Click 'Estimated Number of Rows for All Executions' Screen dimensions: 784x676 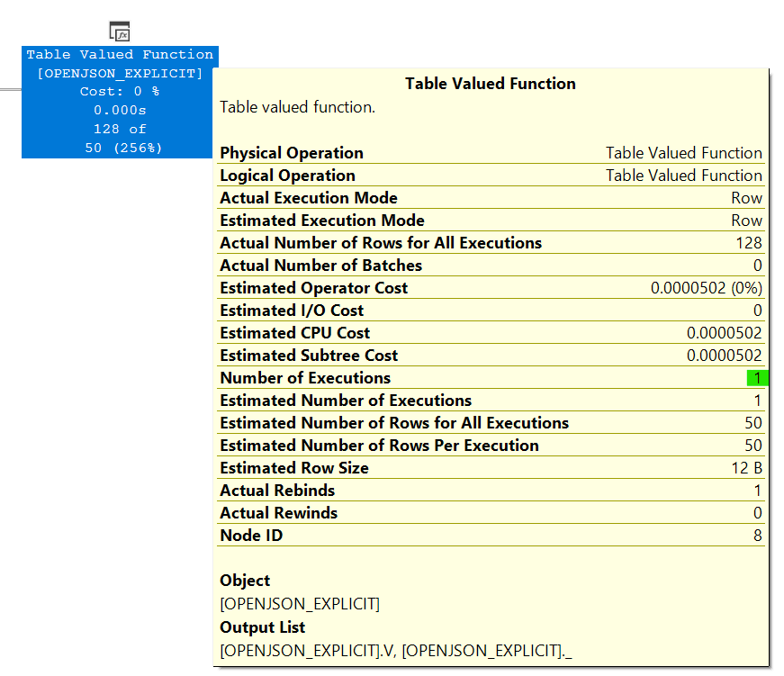click(394, 423)
